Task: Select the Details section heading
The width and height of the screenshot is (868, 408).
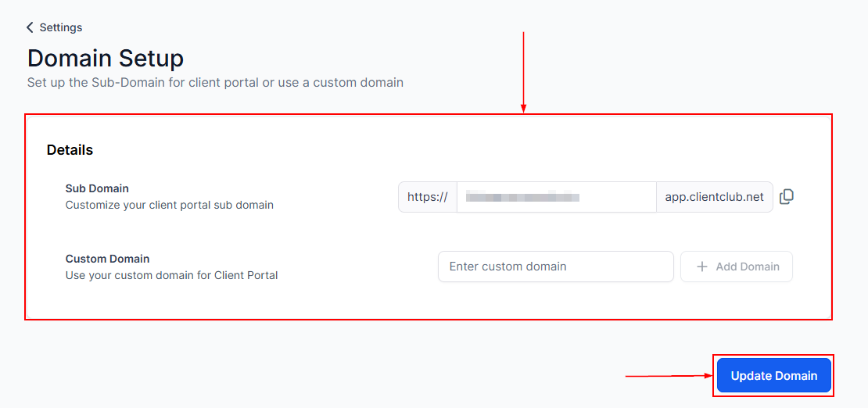Action: (x=70, y=150)
